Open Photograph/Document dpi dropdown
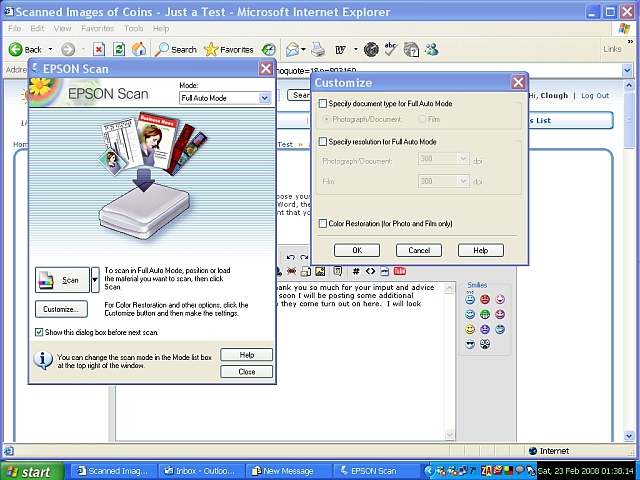The image size is (640, 480). click(463, 159)
